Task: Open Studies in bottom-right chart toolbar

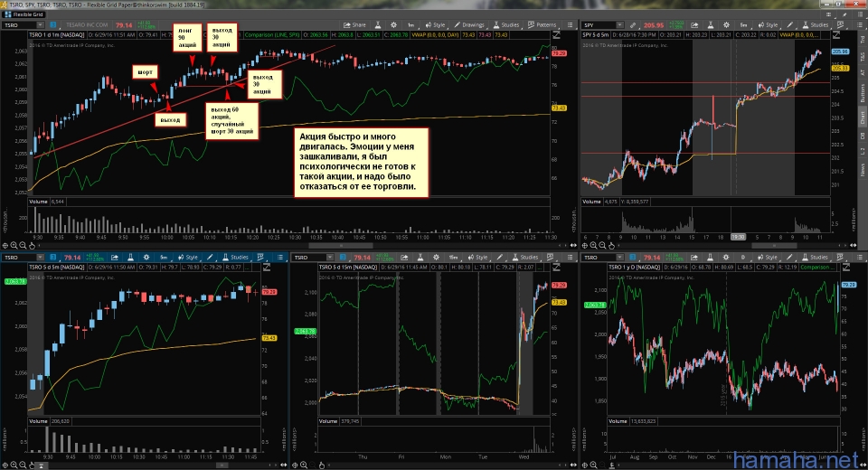Action: pyautogui.click(x=816, y=258)
